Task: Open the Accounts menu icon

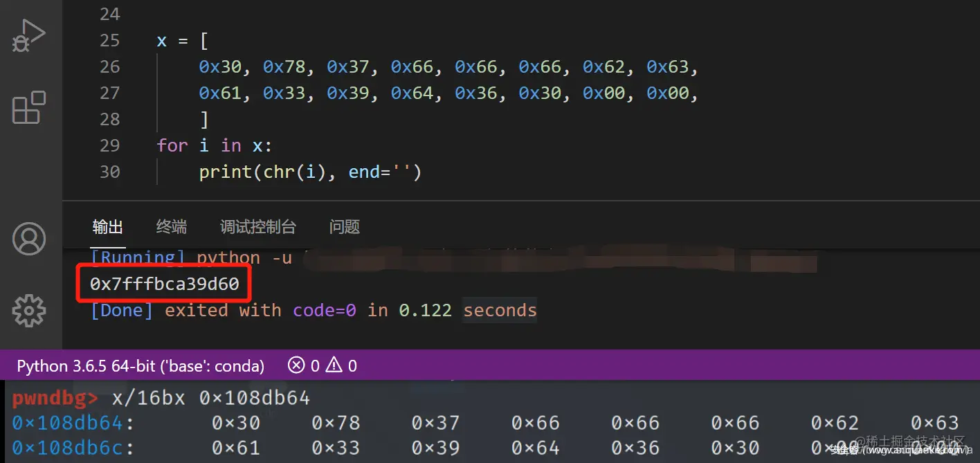Action: tap(29, 239)
